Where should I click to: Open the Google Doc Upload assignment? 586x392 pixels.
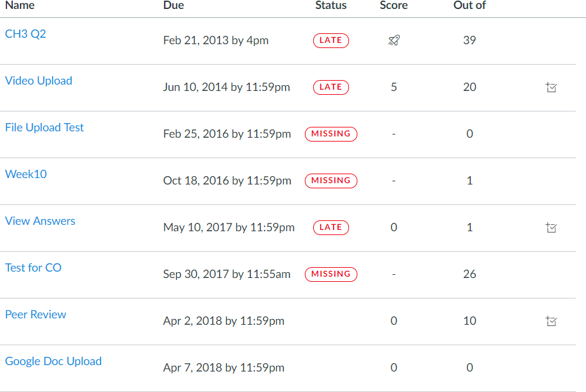(x=53, y=361)
